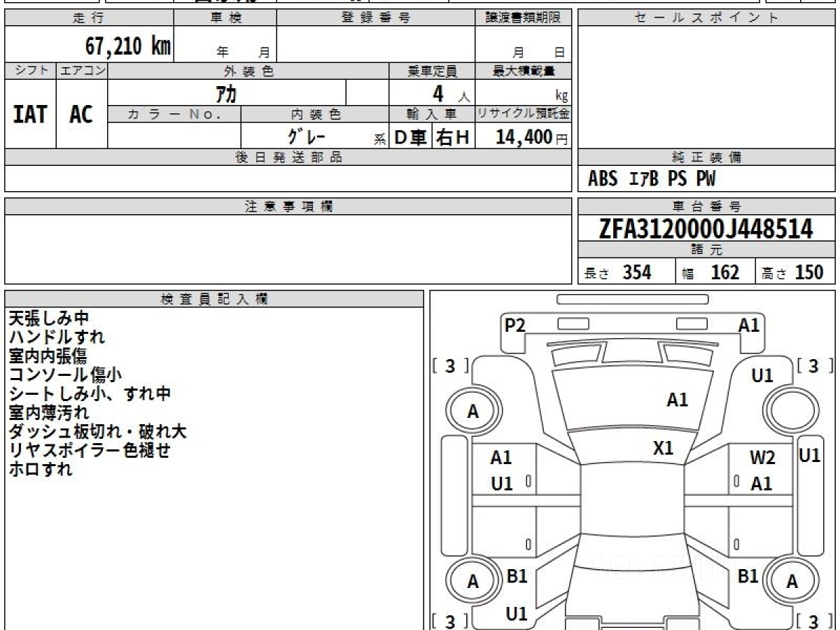Select the 登録番号 header cell
The image size is (840, 630).
pyautogui.click(x=376, y=18)
